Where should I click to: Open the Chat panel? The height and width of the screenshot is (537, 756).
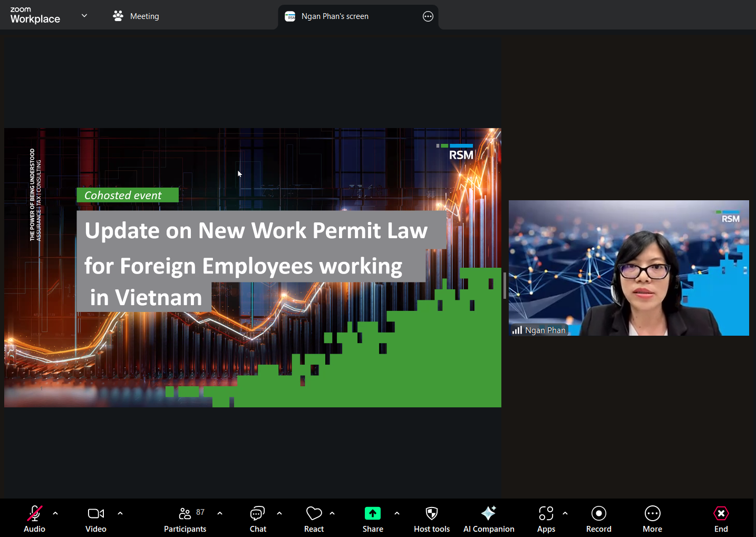258,519
